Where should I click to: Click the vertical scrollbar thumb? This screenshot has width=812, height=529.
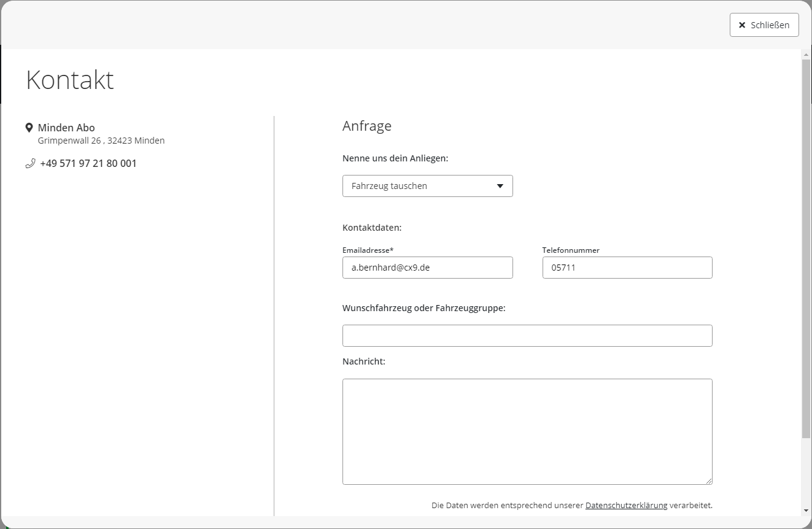coord(806,245)
